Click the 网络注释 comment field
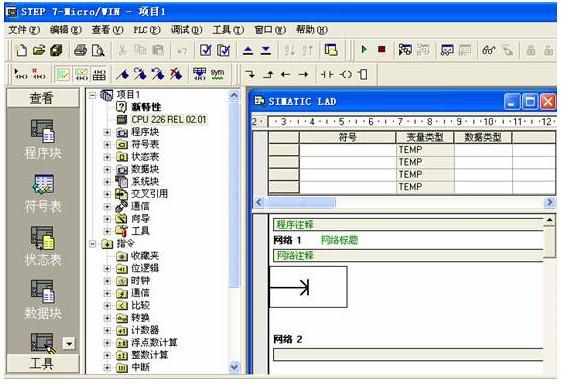 [x=408, y=256]
